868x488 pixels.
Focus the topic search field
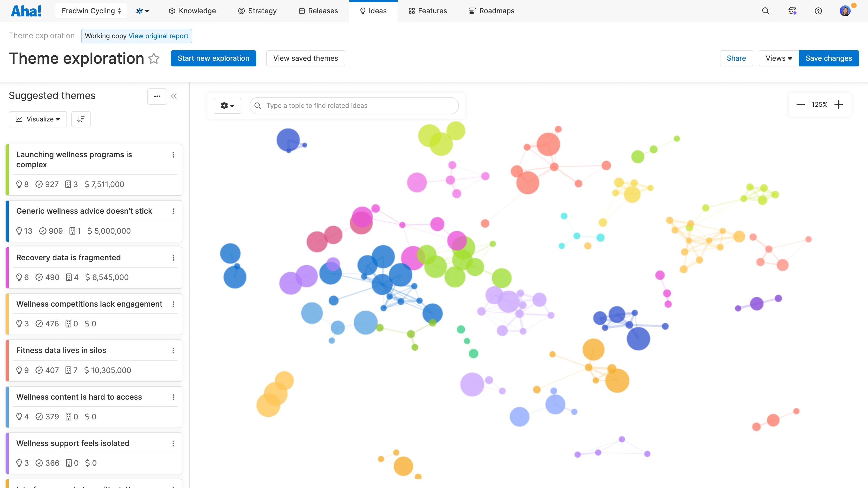coord(354,106)
